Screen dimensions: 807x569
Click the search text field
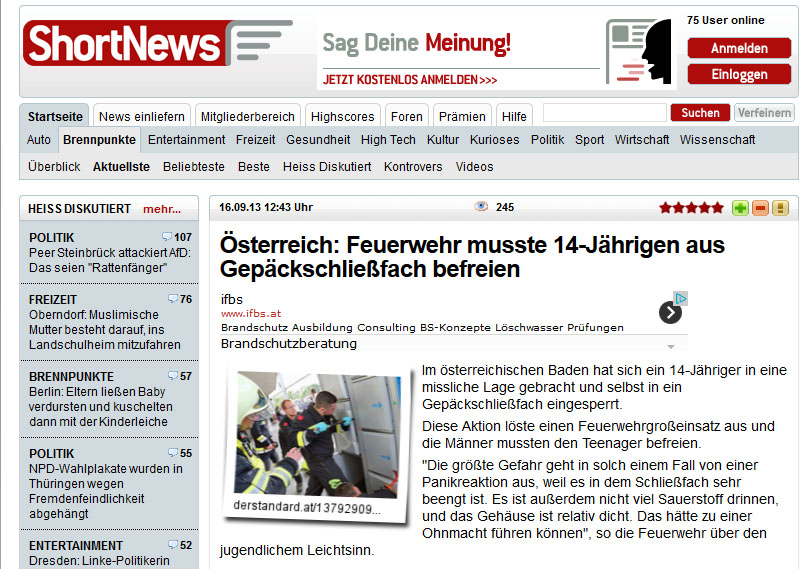click(x=605, y=113)
